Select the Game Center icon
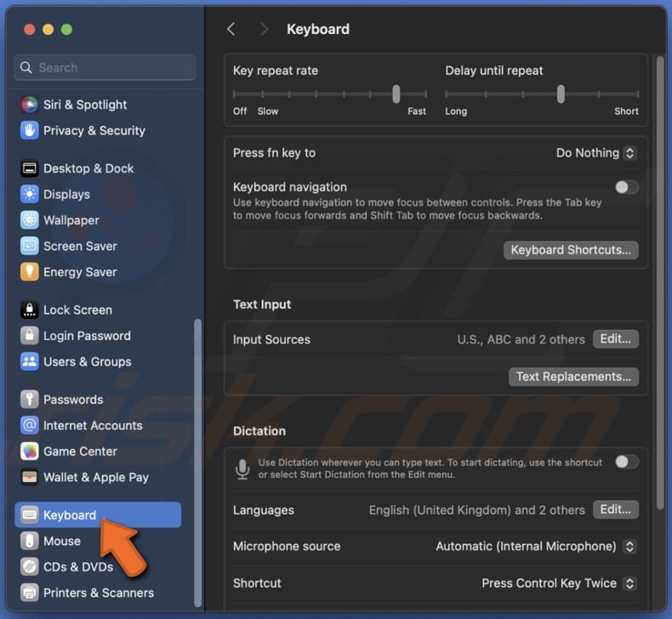 click(x=29, y=451)
